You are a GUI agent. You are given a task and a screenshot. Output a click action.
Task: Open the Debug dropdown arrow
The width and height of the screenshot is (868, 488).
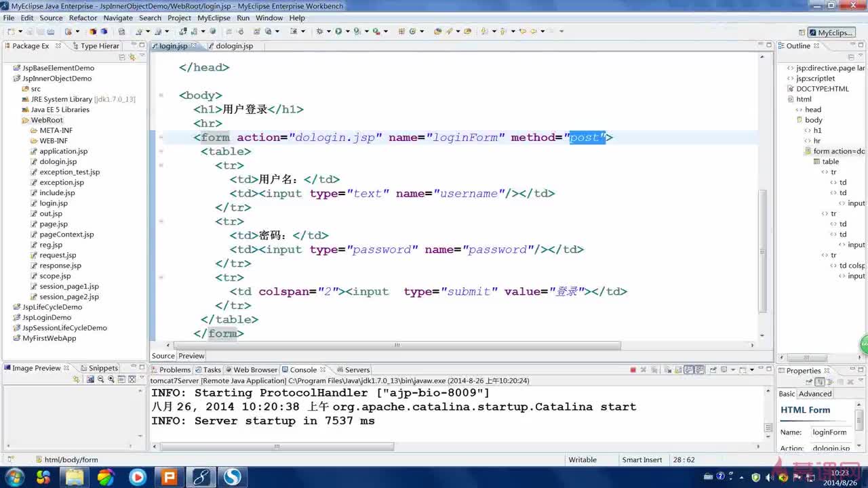[x=328, y=31]
